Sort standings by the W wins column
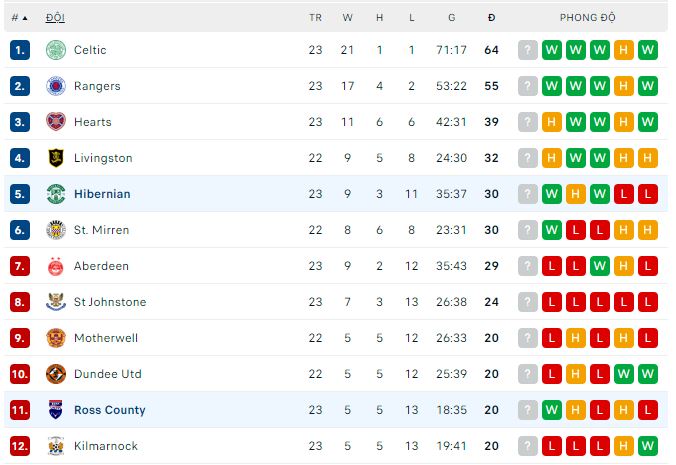The image size is (676, 465). pos(347,17)
